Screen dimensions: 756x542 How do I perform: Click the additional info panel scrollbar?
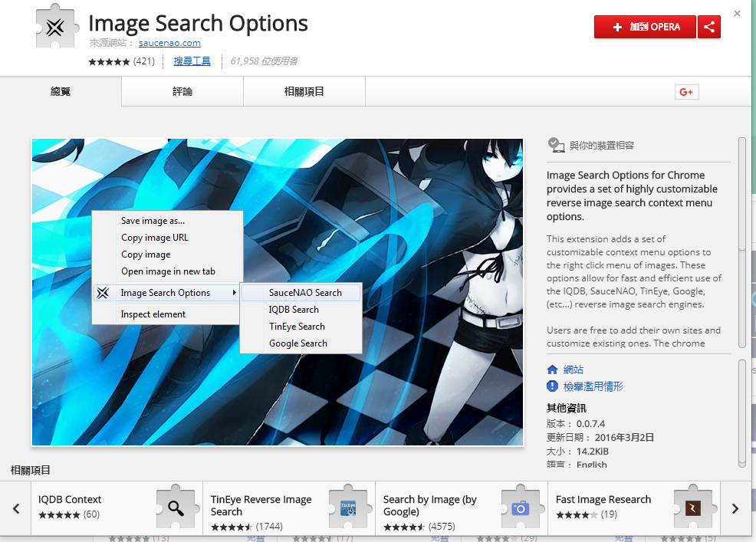(x=742, y=413)
